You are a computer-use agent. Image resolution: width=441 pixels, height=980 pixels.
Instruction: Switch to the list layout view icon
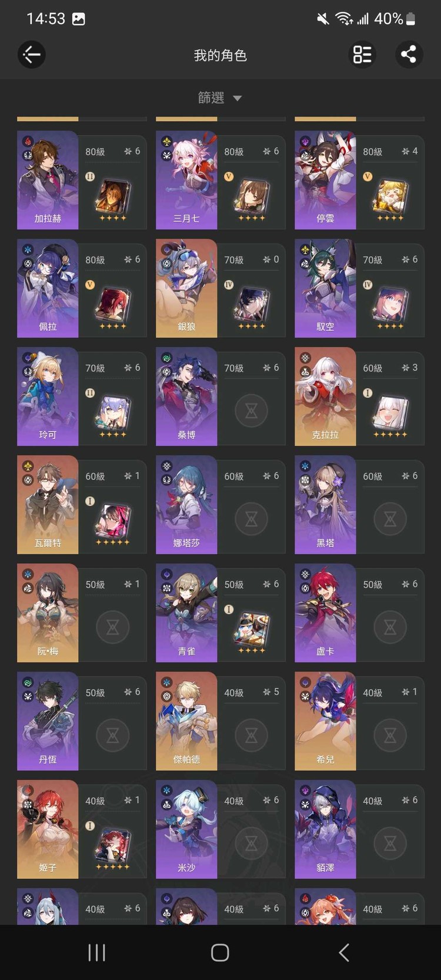click(362, 55)
